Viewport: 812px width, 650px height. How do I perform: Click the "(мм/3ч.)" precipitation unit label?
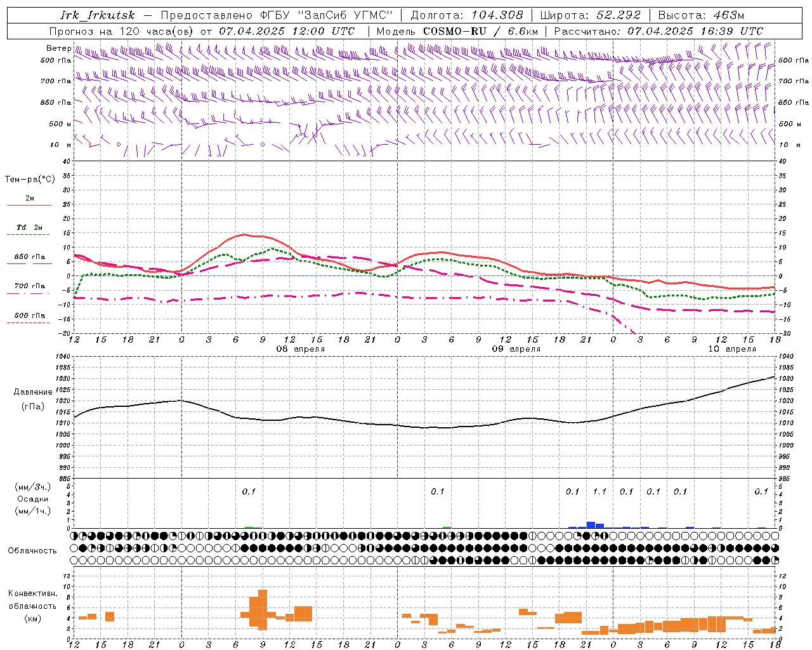point(33,487)
